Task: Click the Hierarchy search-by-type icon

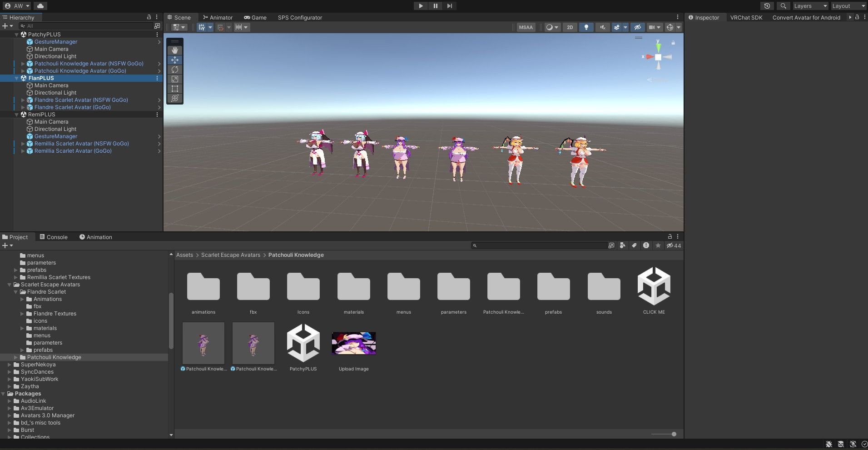Action: coord(157,26)
